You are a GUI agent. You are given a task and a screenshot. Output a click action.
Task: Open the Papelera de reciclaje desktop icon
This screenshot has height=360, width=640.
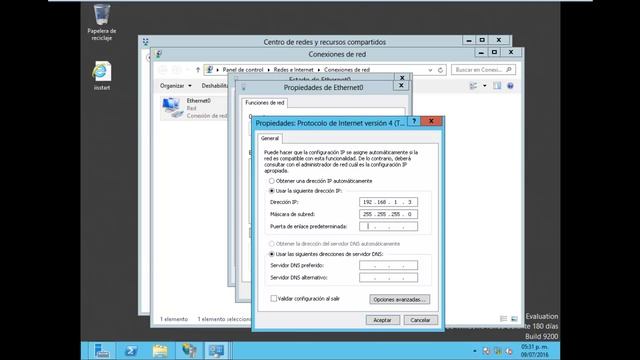point(102,22)
